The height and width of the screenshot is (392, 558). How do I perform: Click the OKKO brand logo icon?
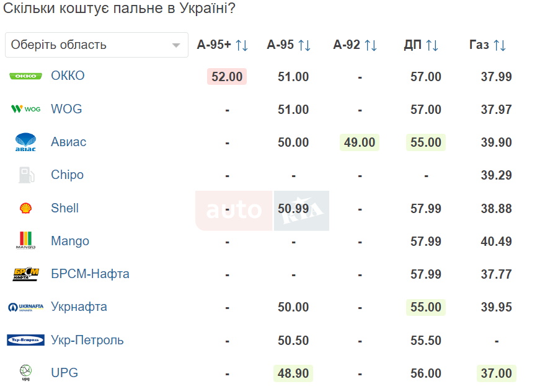[25, 76]
